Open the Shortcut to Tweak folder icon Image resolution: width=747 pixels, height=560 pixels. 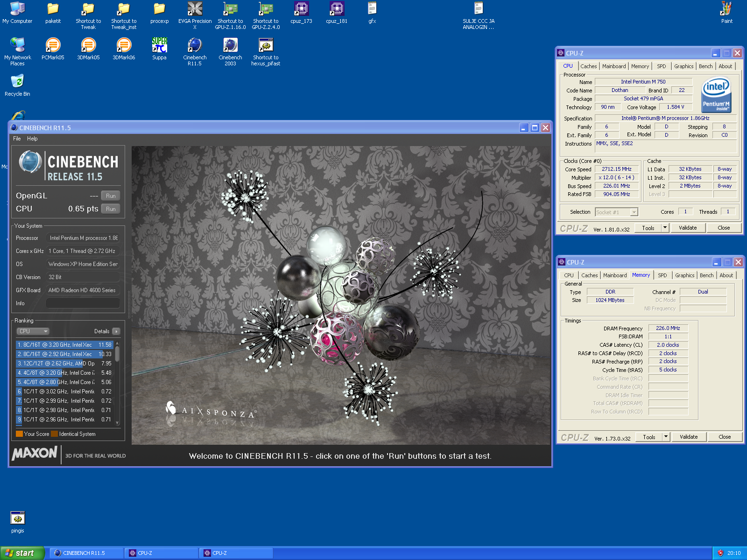88,15
